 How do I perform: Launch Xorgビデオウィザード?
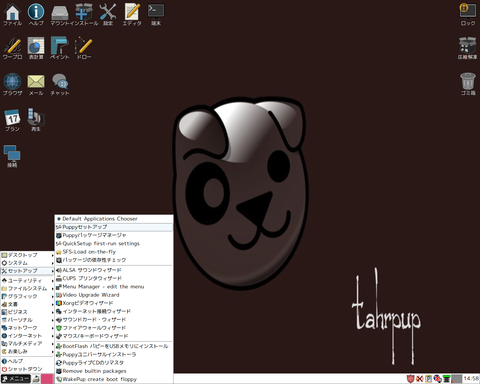point(114,303)
